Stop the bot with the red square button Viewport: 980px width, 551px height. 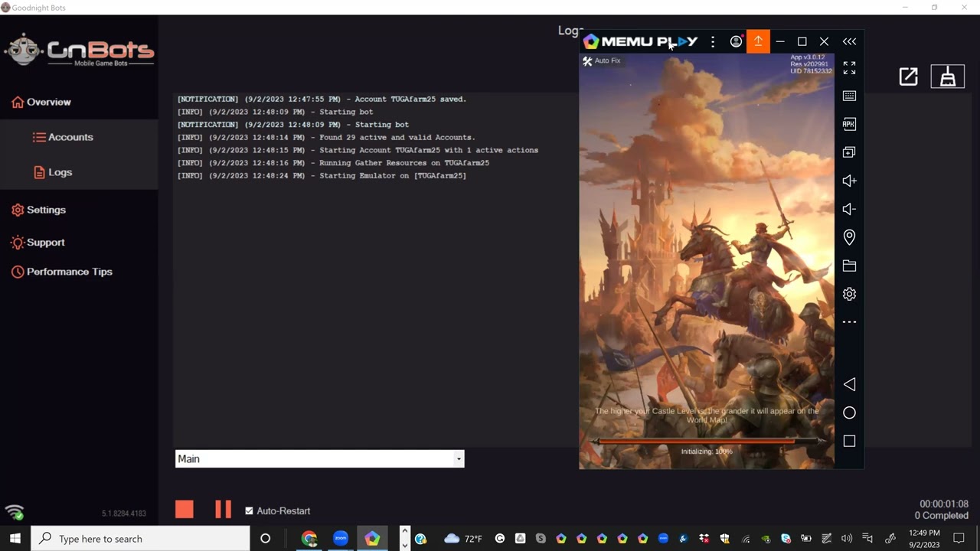pos(185,510)
